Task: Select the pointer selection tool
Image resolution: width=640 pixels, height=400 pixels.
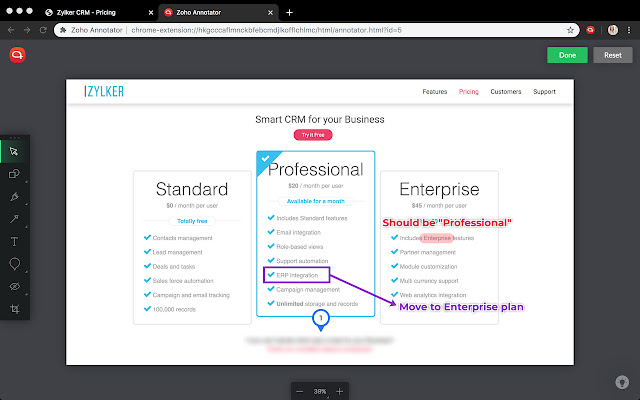Action: 14,151
